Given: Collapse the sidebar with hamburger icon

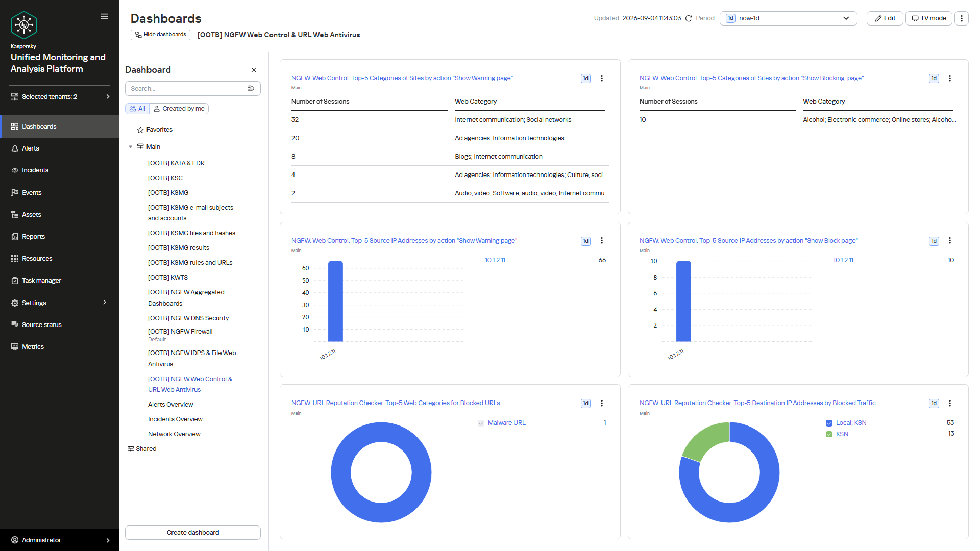Looking at the screenshot, I should pos(105,16).
